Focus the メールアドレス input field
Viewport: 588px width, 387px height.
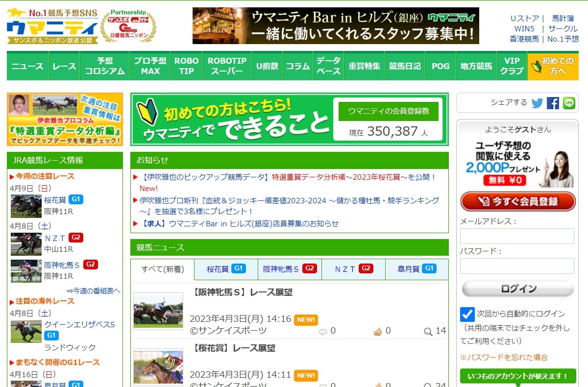pyautogui.click(x=517, y=236)
